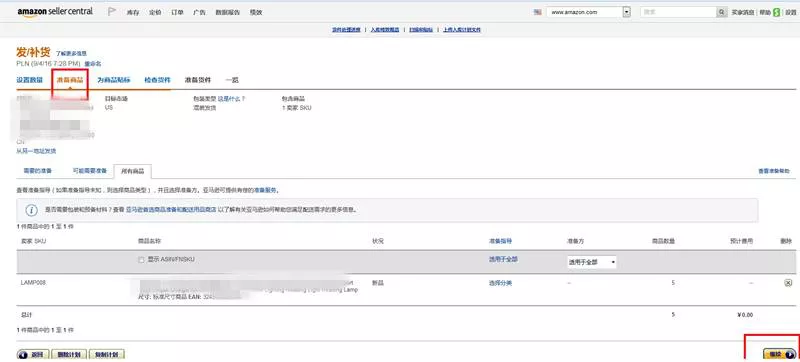Open the 定价 menu

click(155, 12)
